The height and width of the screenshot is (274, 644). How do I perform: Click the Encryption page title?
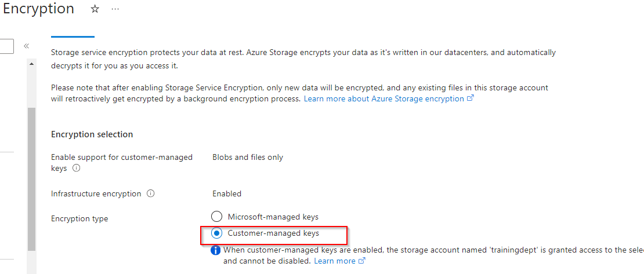pos(38,9)
